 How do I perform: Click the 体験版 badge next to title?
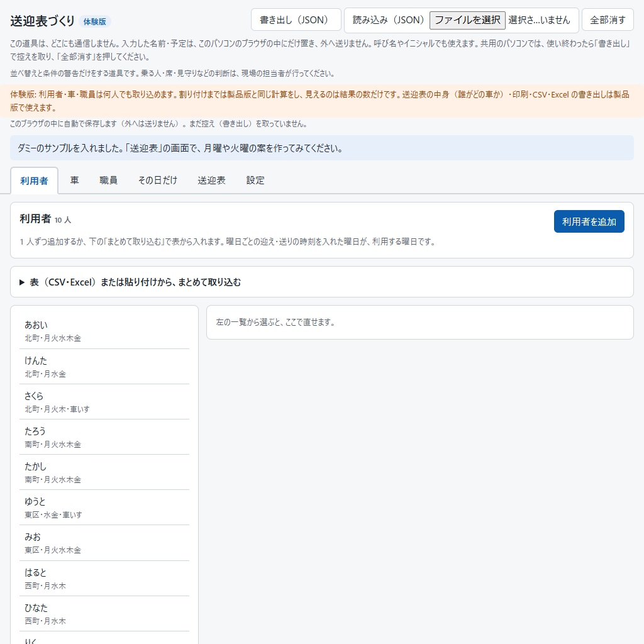point(95,21)
